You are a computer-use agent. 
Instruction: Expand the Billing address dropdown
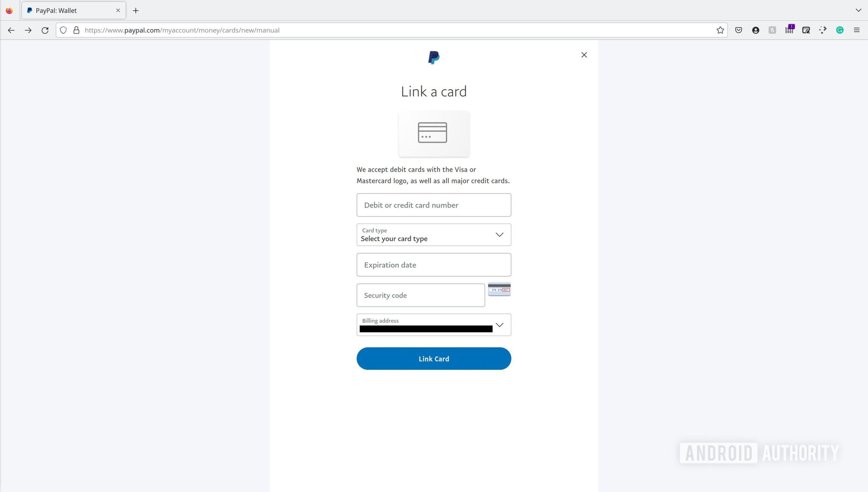500,325
